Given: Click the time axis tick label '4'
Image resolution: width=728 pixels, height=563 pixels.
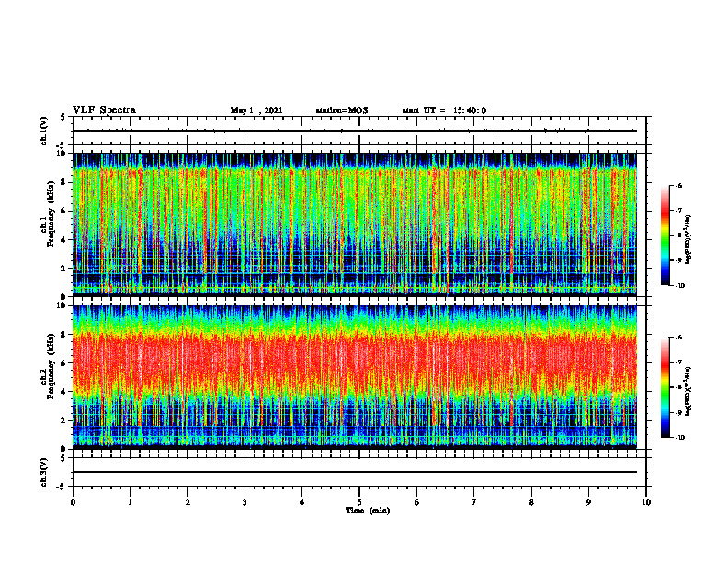Looking at the screenshot, I should coord(302,502).
